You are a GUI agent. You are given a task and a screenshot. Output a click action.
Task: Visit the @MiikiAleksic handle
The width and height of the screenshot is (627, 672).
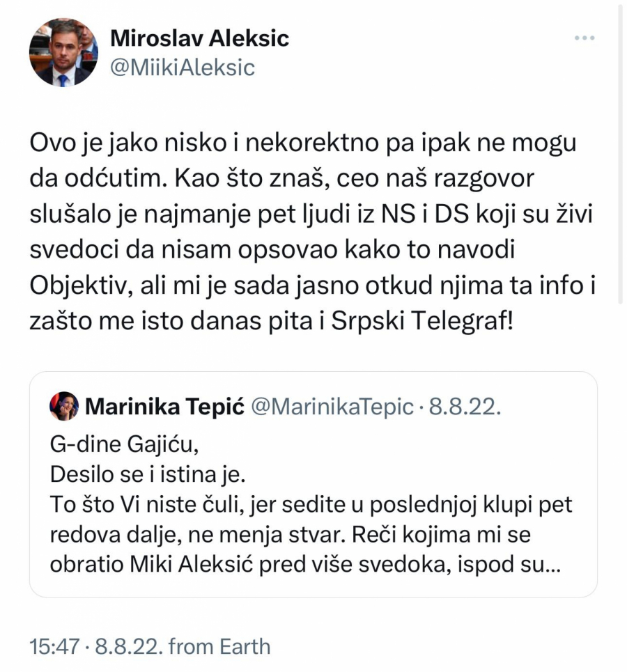pyautogui.click(x=183, y=68)
